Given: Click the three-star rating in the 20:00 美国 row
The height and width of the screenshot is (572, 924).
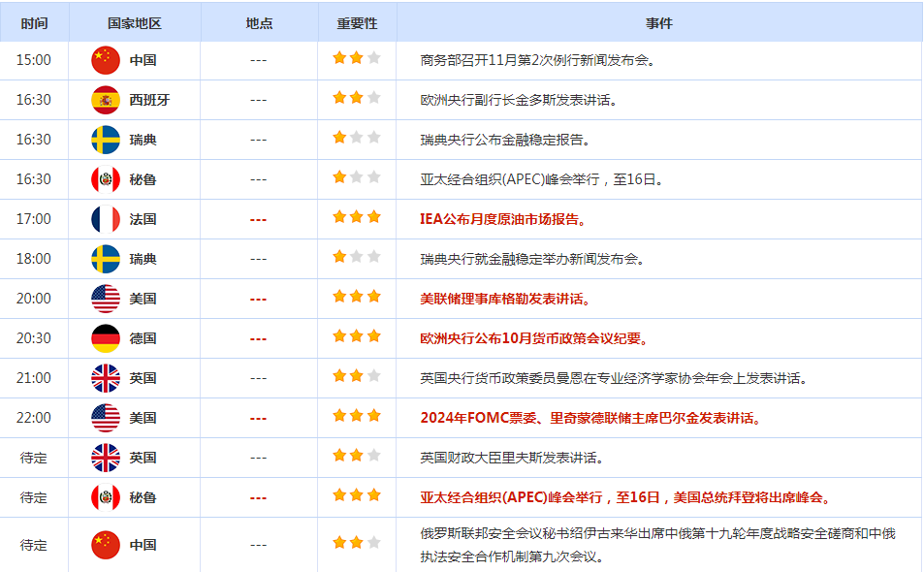Looking at the screenshot, I should point(357,297).
